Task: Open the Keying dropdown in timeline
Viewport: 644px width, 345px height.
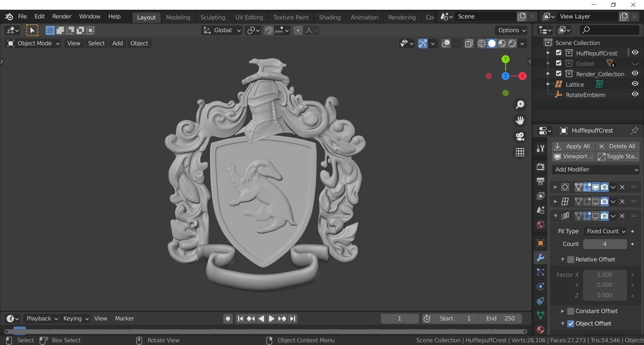Action: pos(75,318)
